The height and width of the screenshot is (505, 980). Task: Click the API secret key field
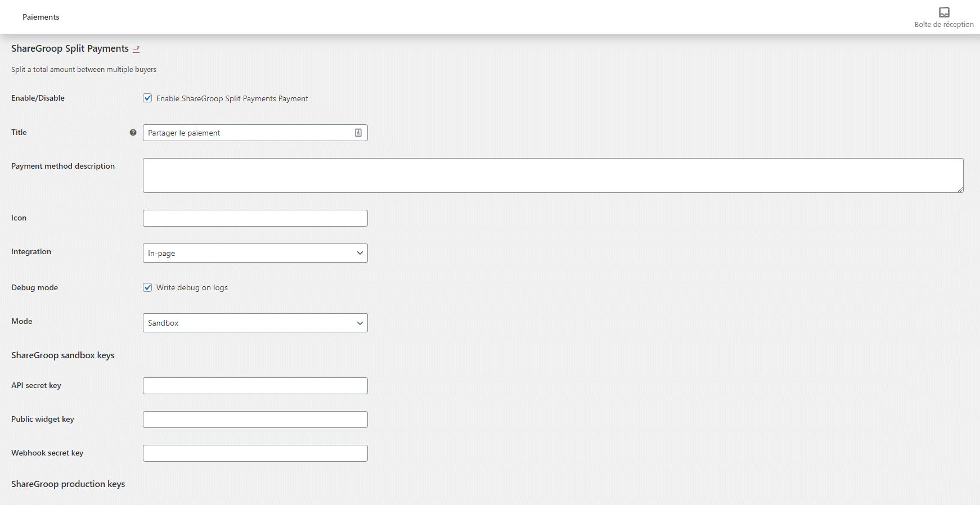pos(255,386)
